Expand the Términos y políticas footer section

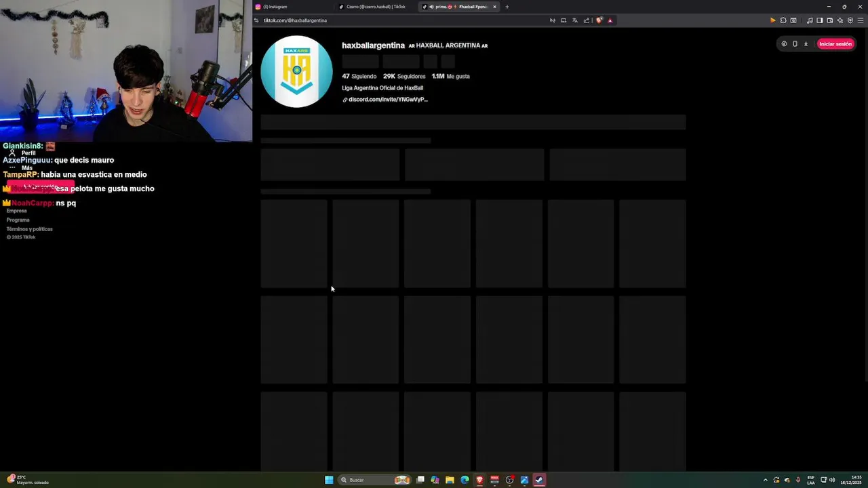[x=29, y=229]
